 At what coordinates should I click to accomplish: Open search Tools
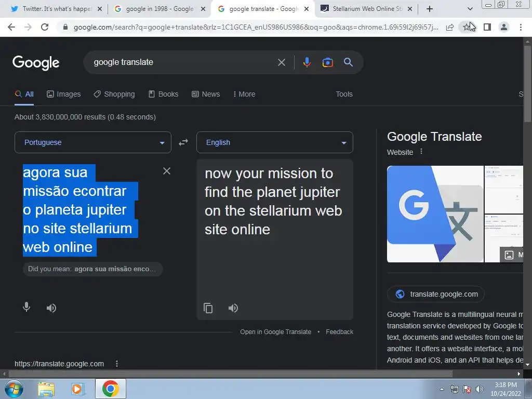pos(344,95)
